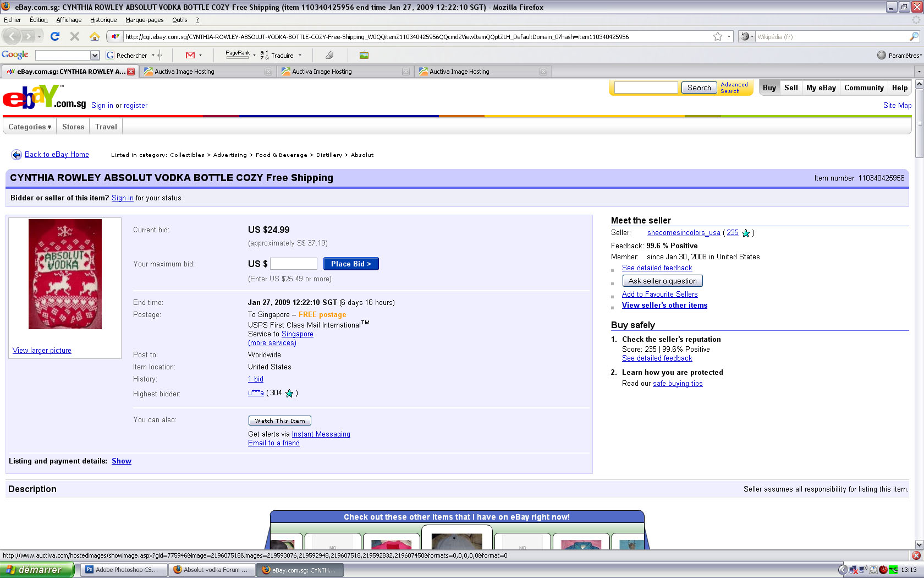924x578 pixels.
Task: Open the Community navigation tab
Action: [x=864, y=88]
